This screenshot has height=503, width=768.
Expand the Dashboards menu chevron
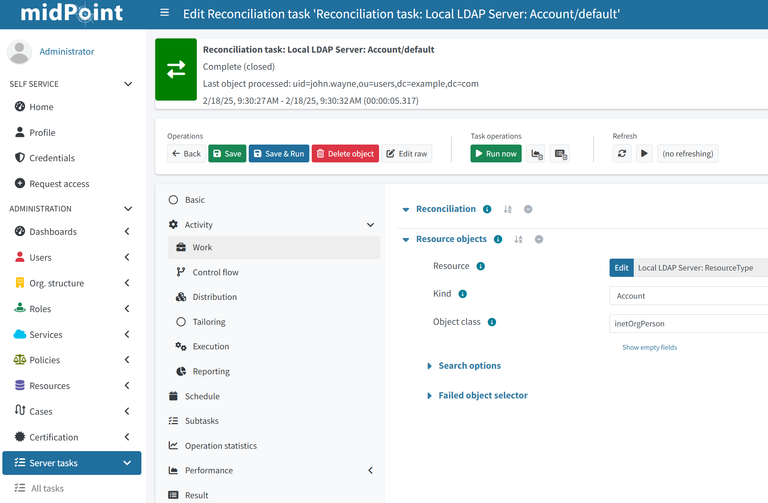tap(127, 231)
